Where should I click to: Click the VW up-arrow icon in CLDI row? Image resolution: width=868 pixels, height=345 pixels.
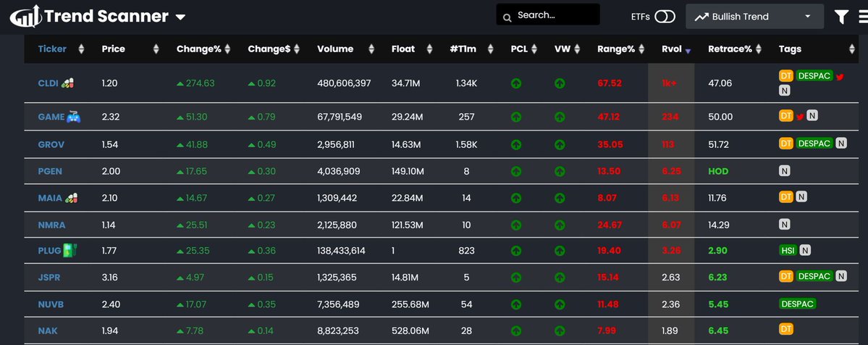(560, 84)
